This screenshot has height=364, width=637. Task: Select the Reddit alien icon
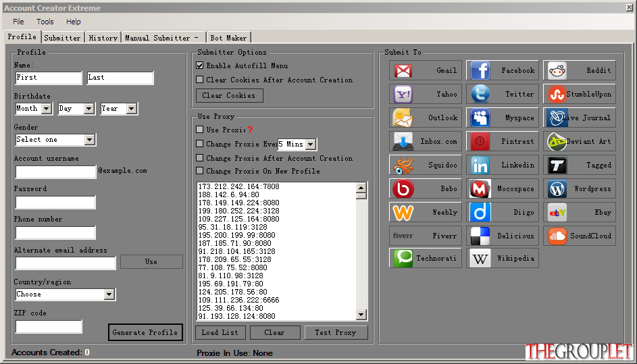557,71
